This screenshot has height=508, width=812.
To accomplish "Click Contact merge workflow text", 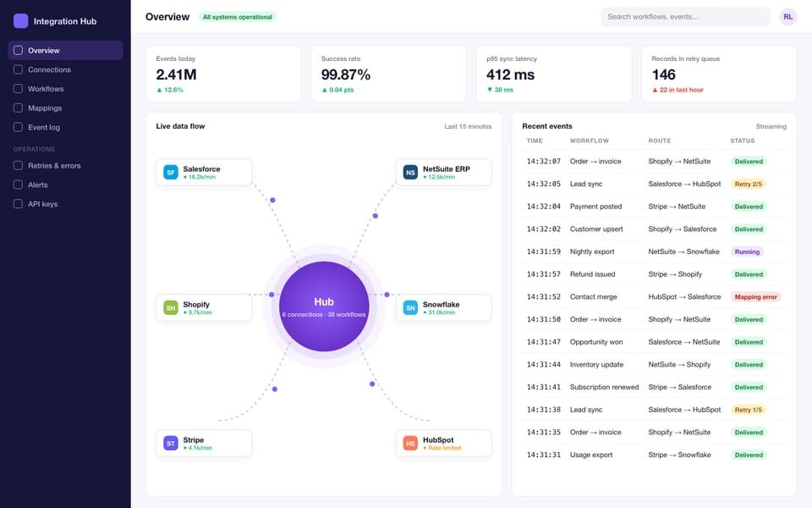I will click(x=594, y=297).
